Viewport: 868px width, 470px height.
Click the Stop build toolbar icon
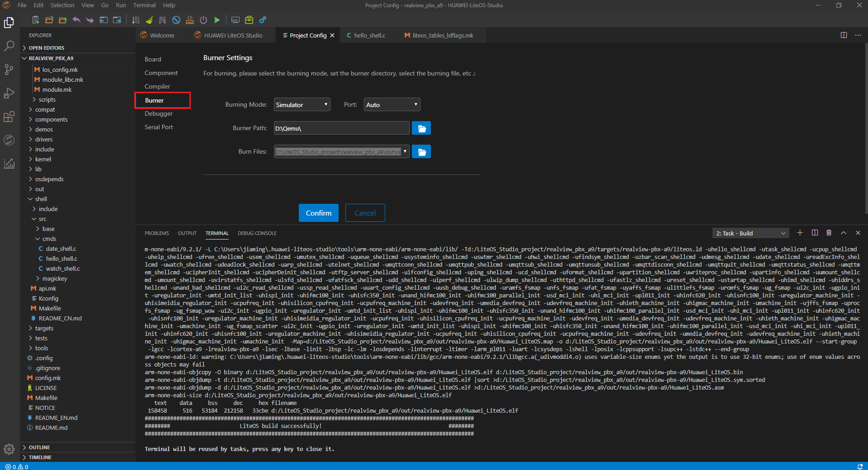pyautogui.click(x=176, y=20)
